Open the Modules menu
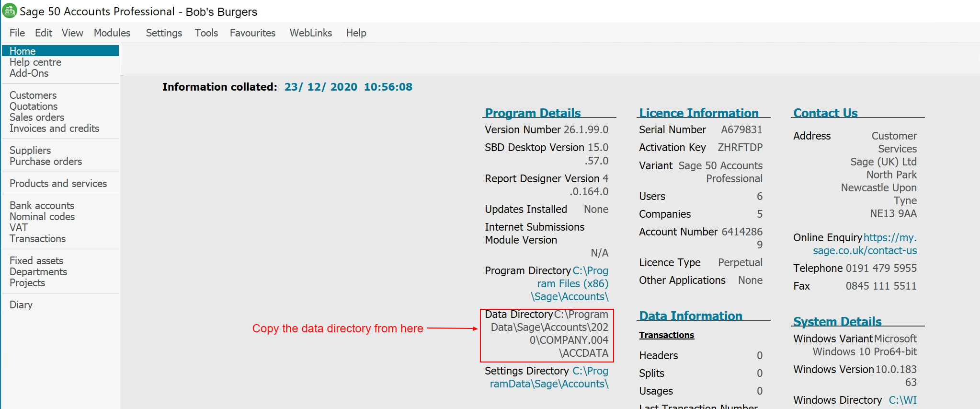 click(112, 33)
